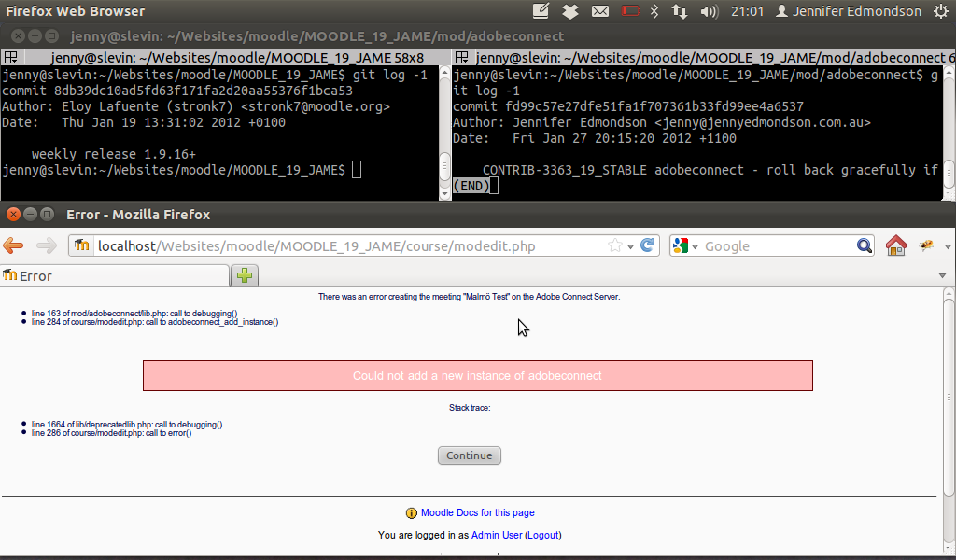956x560 pixels.
Task: Open the network connection indicator
Action: 680,11
